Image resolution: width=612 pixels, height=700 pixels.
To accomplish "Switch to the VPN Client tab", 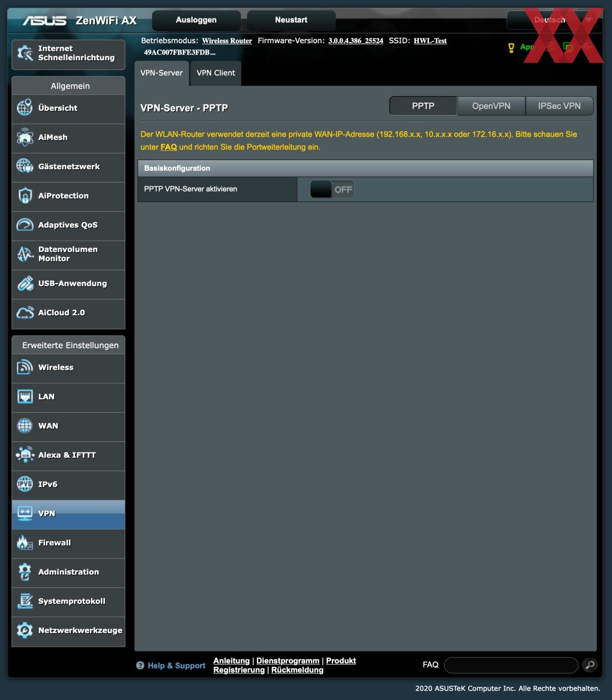I will (216, 73).
